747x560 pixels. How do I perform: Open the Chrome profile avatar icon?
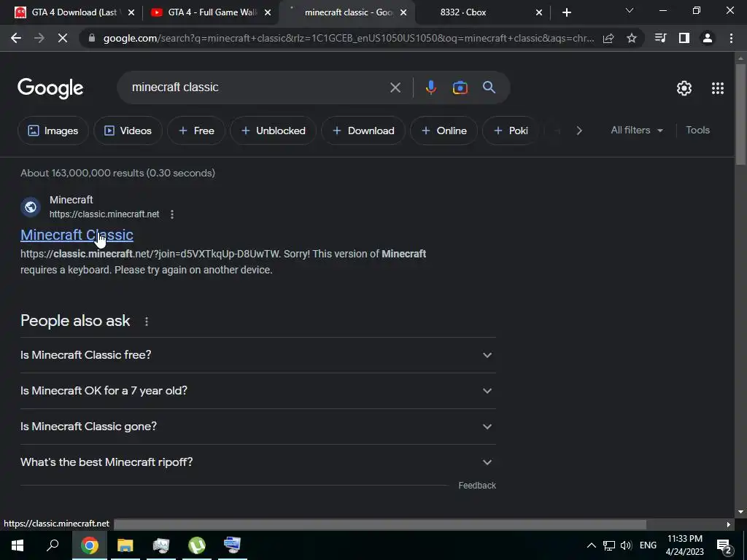(708, 38)
